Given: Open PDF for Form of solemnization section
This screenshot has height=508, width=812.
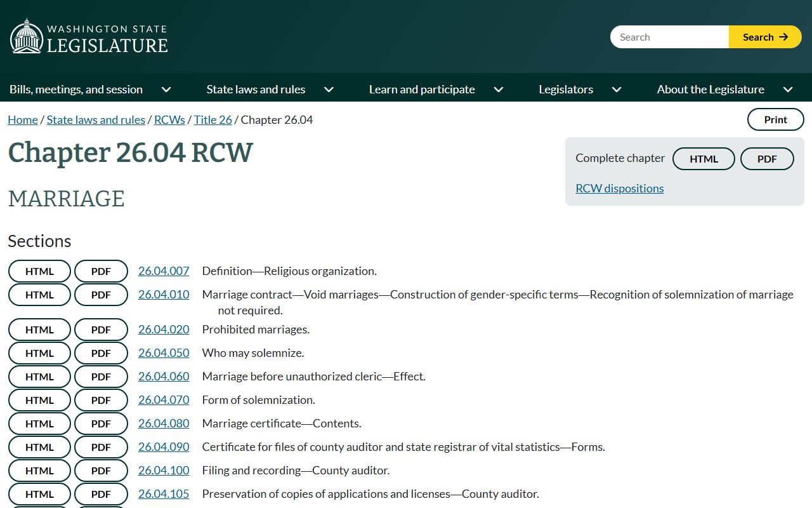Looking at the screenshot, I should 101,400.
